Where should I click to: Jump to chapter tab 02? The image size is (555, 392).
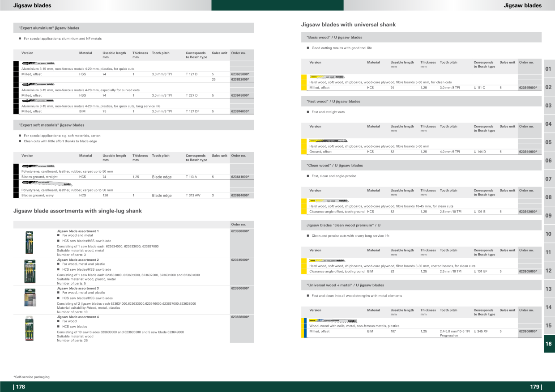(549, 87)
